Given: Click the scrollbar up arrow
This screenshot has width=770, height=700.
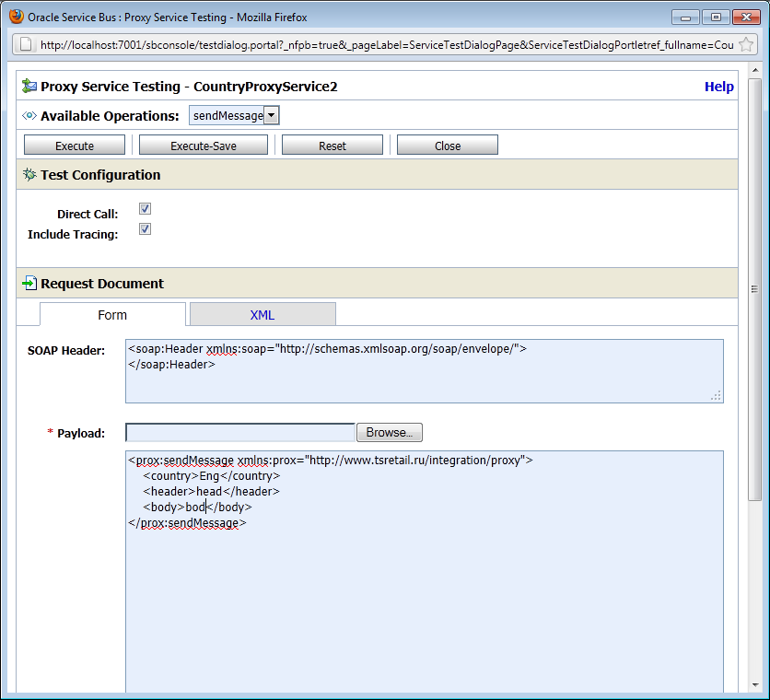Looking at the screenshot, I should pyautogui.click(x=754, y=70).
